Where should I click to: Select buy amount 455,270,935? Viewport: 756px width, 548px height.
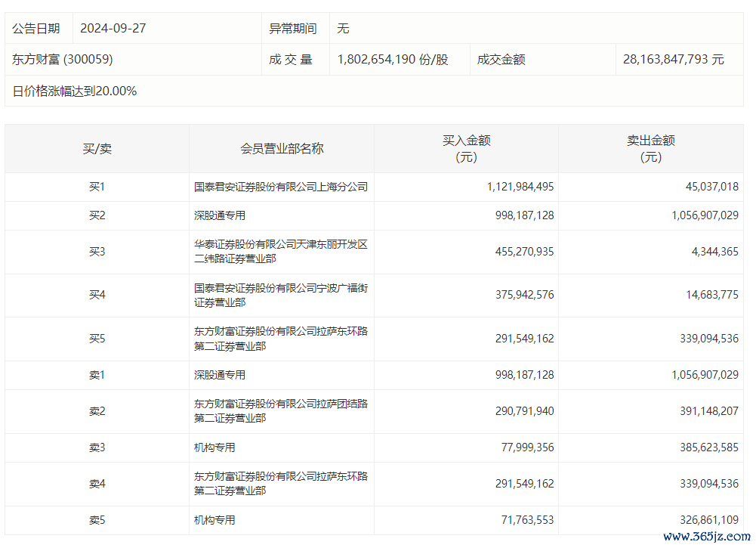tap(525, 252)
